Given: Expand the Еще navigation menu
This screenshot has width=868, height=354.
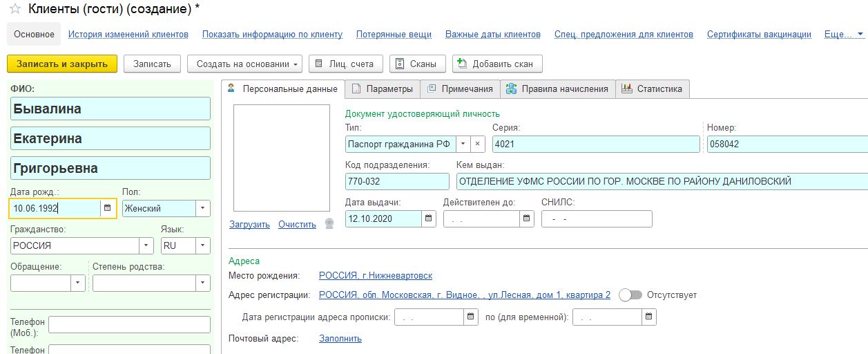Looking at the screenshot, I should coord(844,34).
